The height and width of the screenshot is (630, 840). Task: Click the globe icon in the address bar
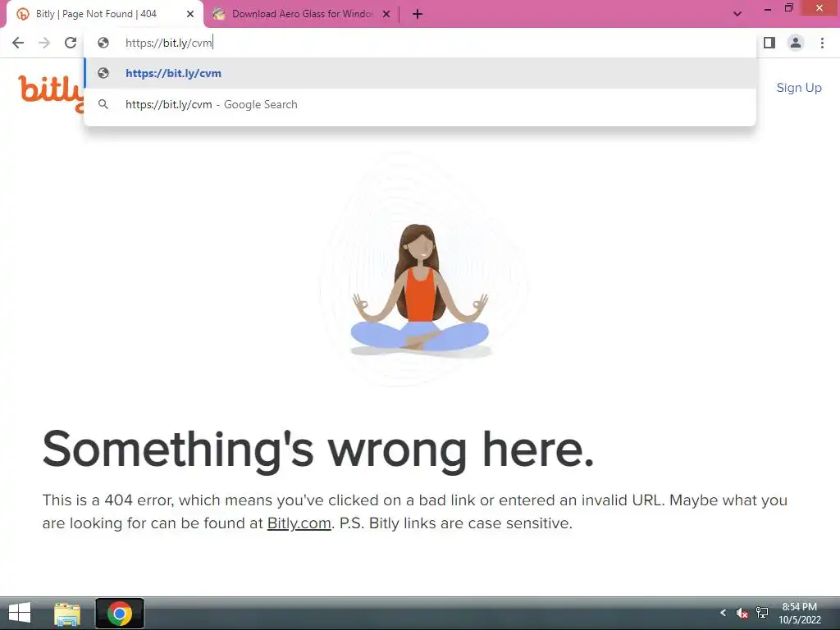click(x=103, y=43)
